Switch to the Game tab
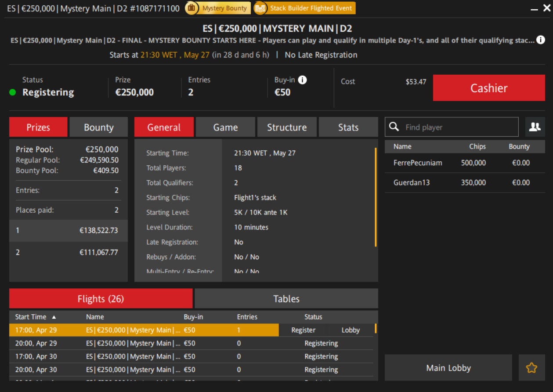Viewport: 553px width, 392px height. pyautogui.click(x=225, y=127)
